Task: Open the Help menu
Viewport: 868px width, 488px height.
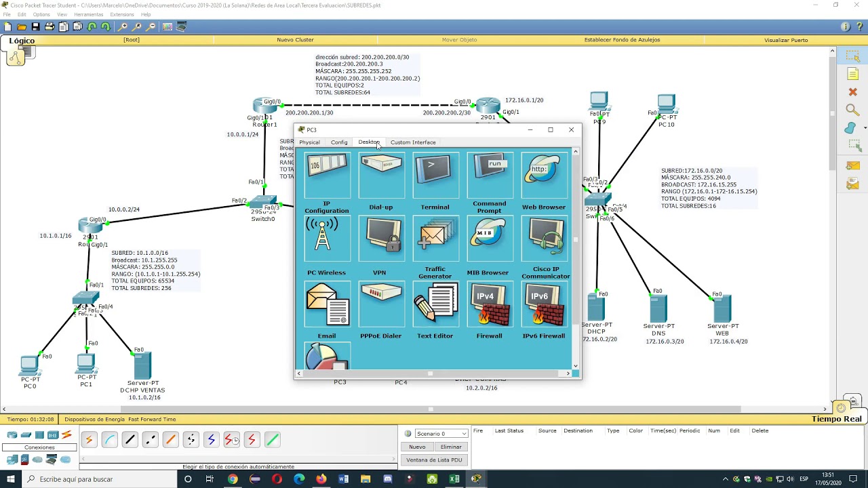Action: [146, 14]
